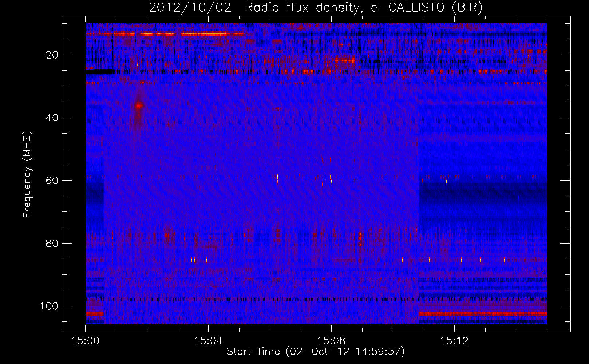
Task: Click the 'Frequency (MHZ)' axis label
Action: [x=27, y=174]
